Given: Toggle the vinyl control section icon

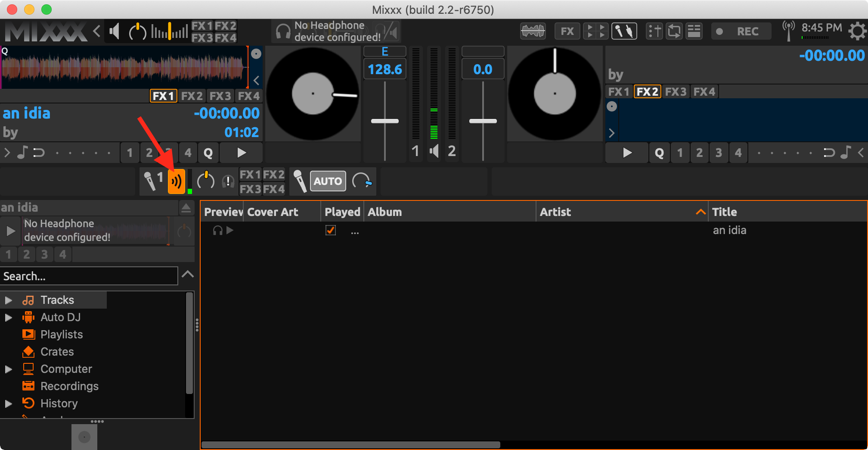Looking at the screenshot, I should (x=654, y=31).
